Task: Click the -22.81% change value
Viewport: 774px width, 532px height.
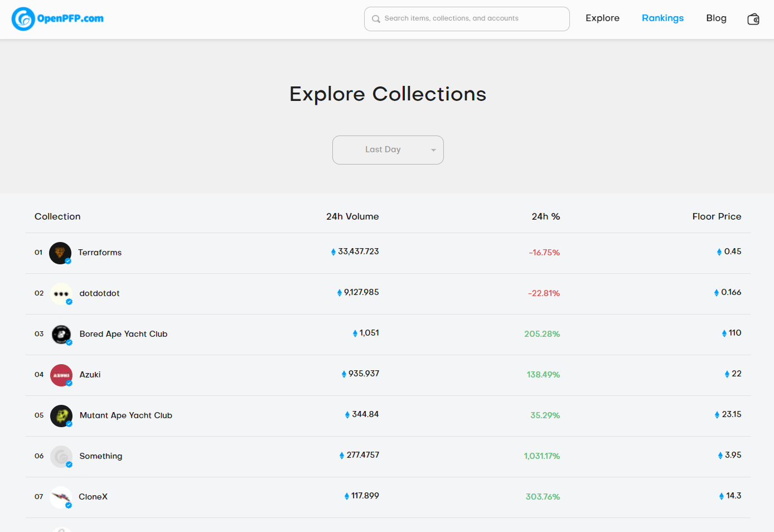Action: point(544,293)
